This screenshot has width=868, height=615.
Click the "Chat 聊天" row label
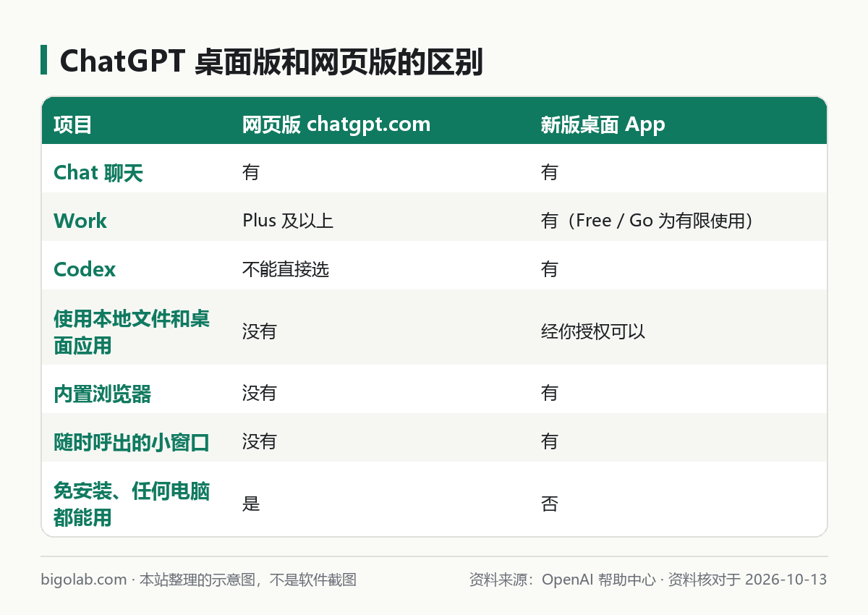98,173
